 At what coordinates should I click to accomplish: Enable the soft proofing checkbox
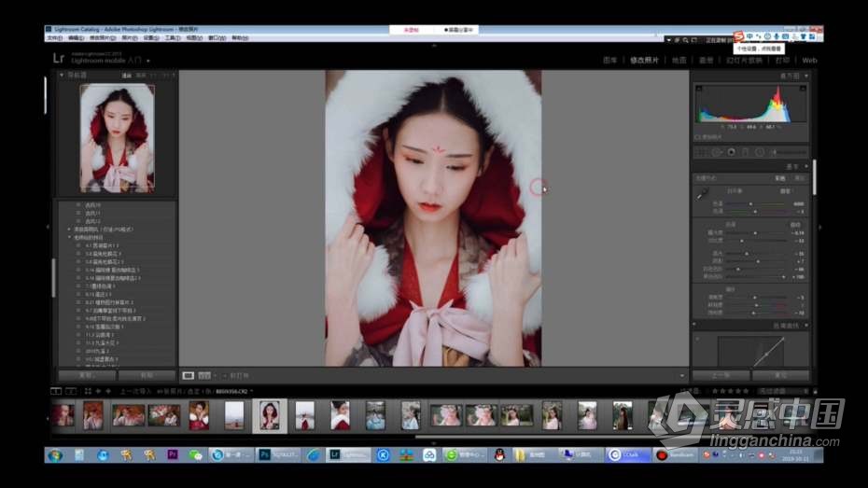coord(696,137)
